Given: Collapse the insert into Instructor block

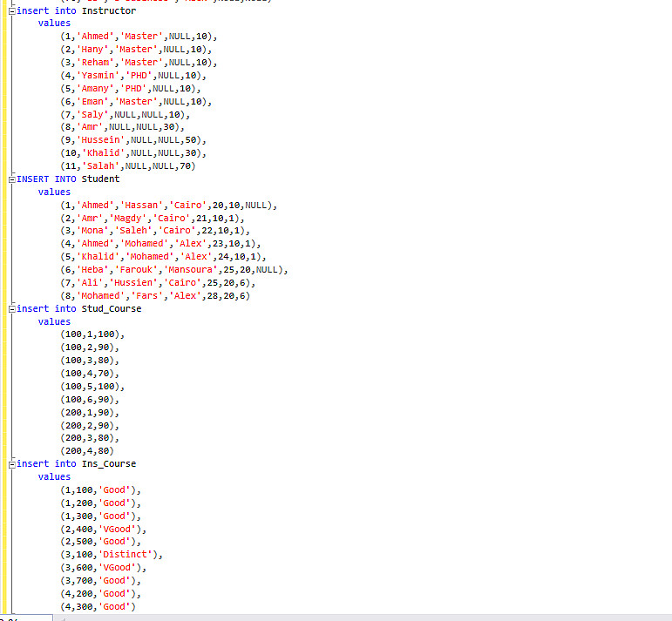Looking at the screenshot, I should click(12, 11).
